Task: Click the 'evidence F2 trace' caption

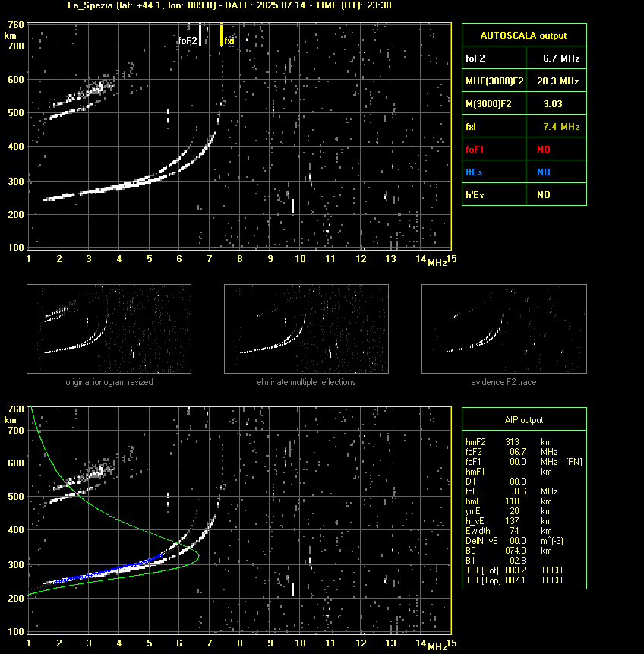Action: [504, 382]
